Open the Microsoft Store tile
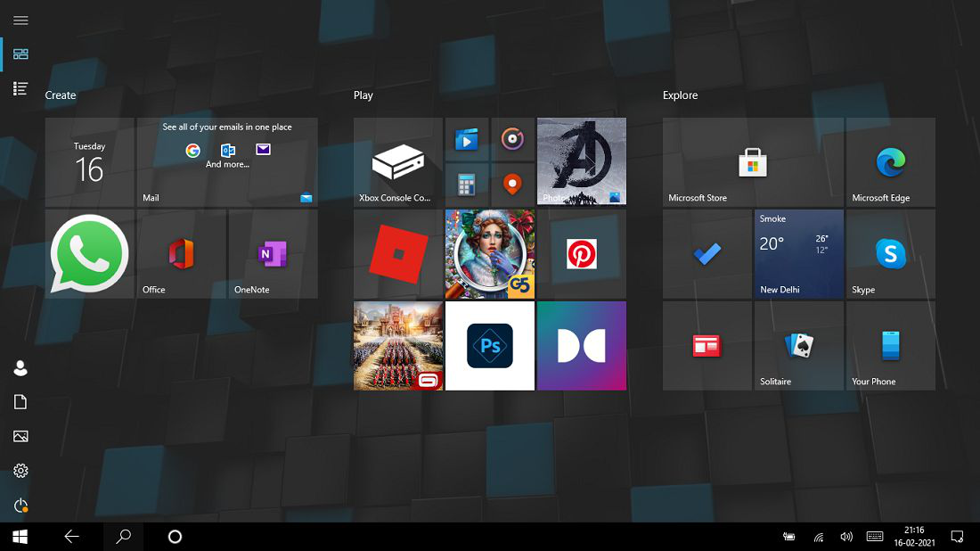This screenshot has width=980, height=551. pos(753,162)
